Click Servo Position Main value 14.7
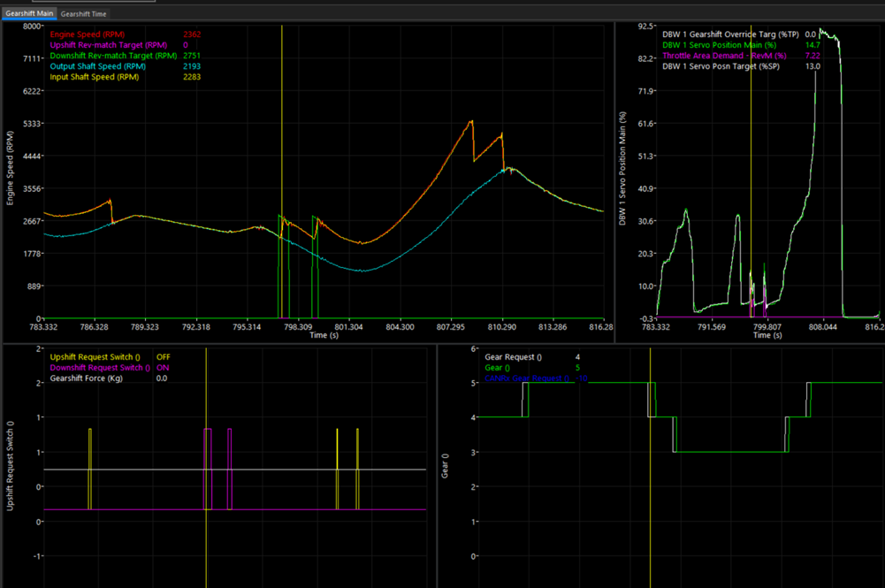The image size is (885, 588). (813, 45)
